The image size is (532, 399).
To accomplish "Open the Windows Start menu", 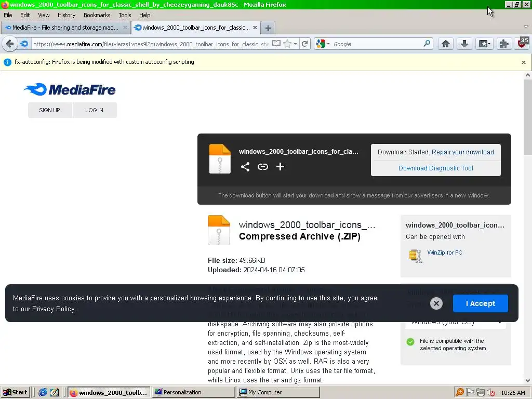I will click(15, 393).
